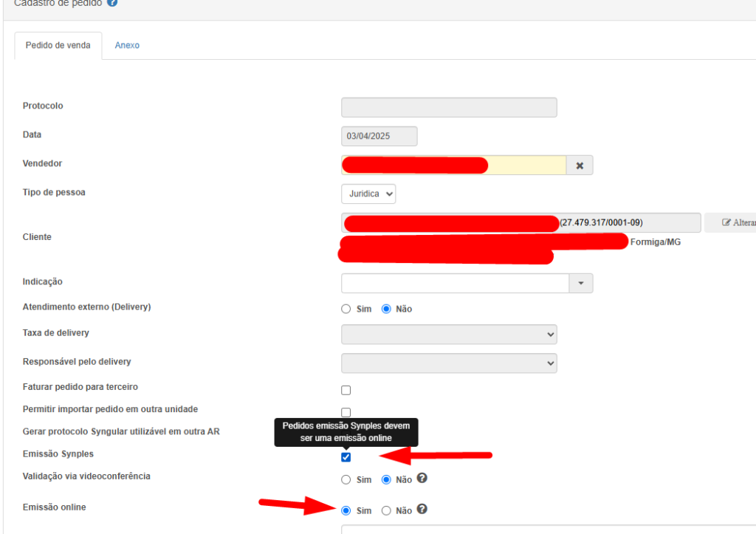
Task: Uncheck the Emissão Synples checkbox
Action: point(346,457)
